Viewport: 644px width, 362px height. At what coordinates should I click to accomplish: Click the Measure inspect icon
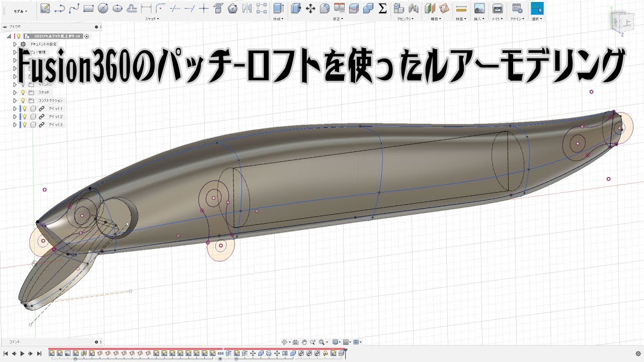pos(461,8)
